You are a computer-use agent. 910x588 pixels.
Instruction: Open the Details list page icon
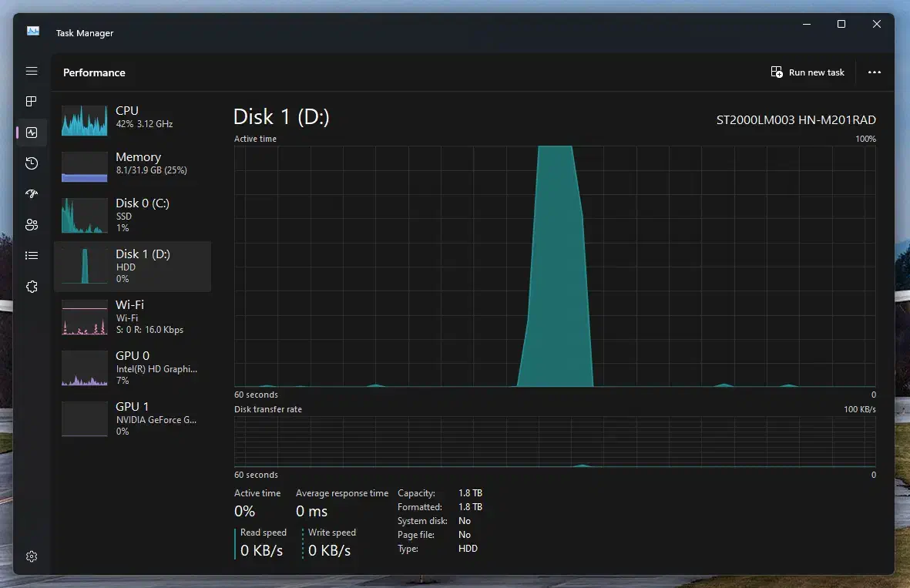point(32,256)
